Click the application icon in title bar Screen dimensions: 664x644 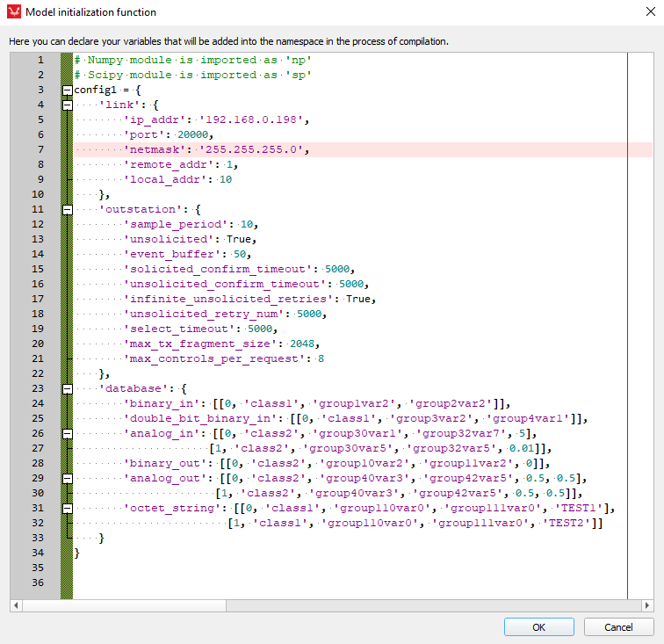(x=12, y=12)
